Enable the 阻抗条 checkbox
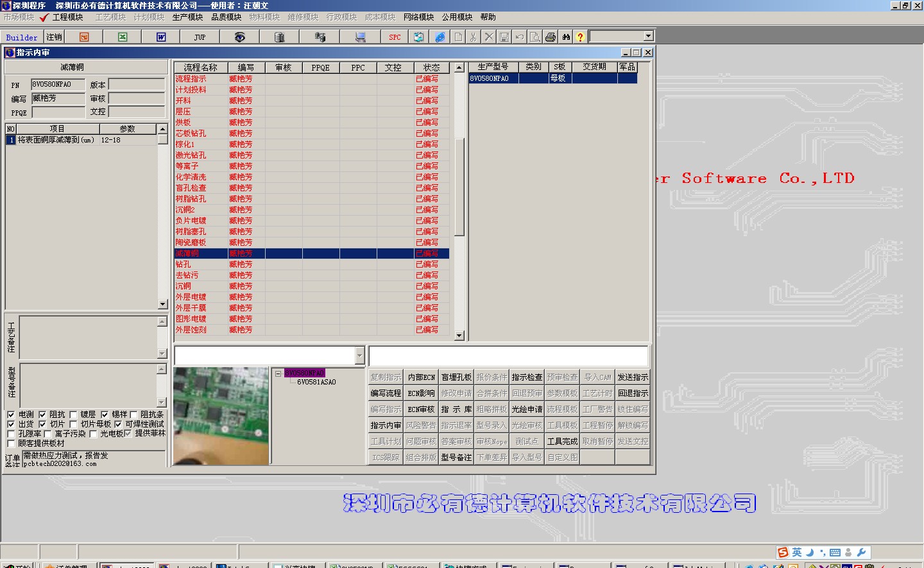This screenshot has width=924, height=568. coord(133,415)
